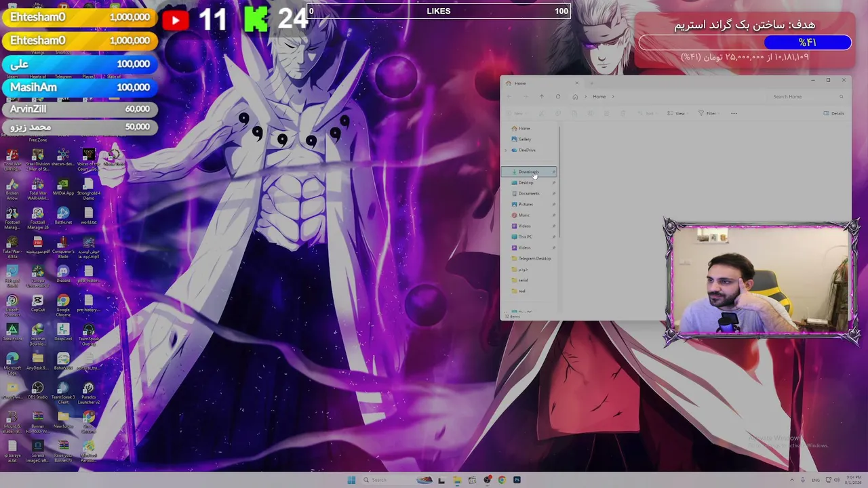The width and height of the screenshot is (868, 488).
Task: Click the Search Home field
Action: 807,96
